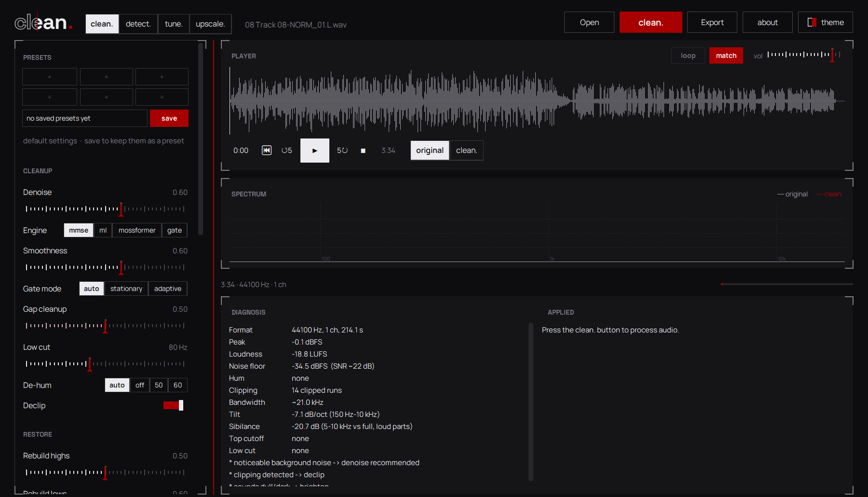Image resolution: width=868 pixels, height=497 pixels.
Task: Select the mmse denoise engine
Action: pyautogui.click(x=79, y=230)
